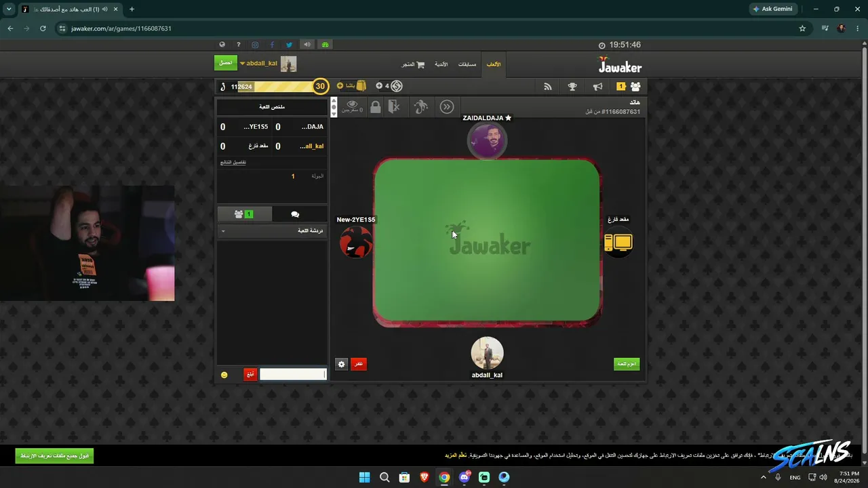Click the Basha plus upgrade icon

point(340,86)
